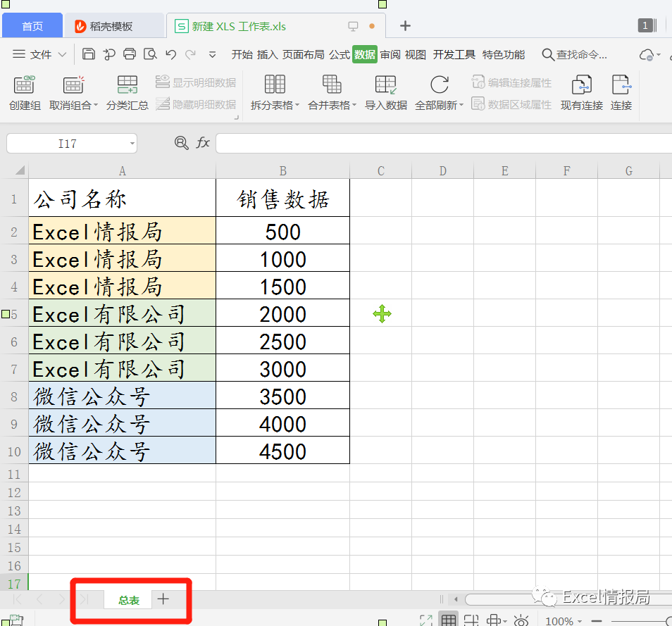Open the 100% zoom level dropdown

[x=580, y=621]
